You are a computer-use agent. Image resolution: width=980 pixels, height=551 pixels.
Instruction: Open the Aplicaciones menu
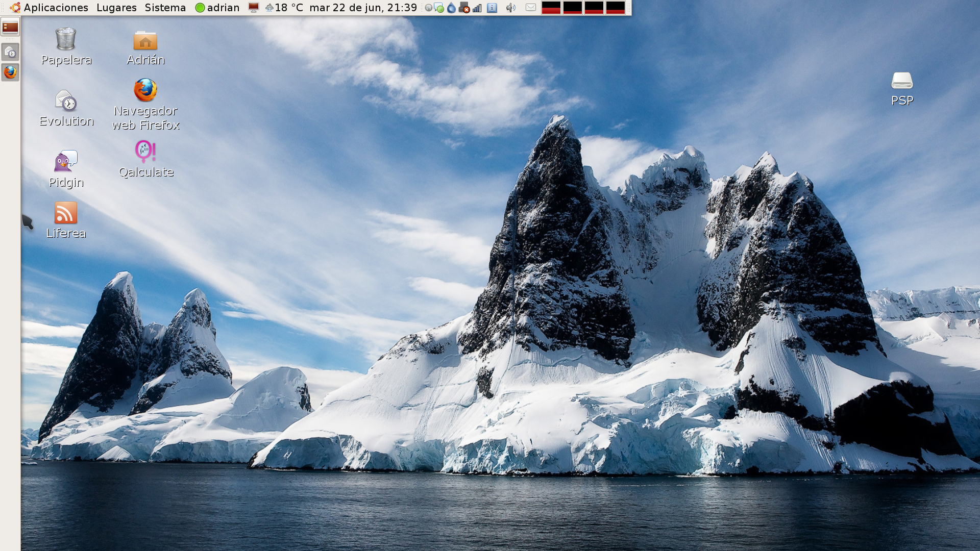(x=55, y=8)
